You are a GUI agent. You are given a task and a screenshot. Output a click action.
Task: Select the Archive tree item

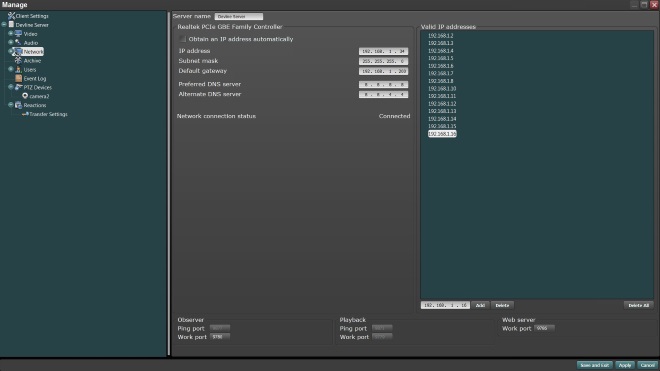[32, 61]
